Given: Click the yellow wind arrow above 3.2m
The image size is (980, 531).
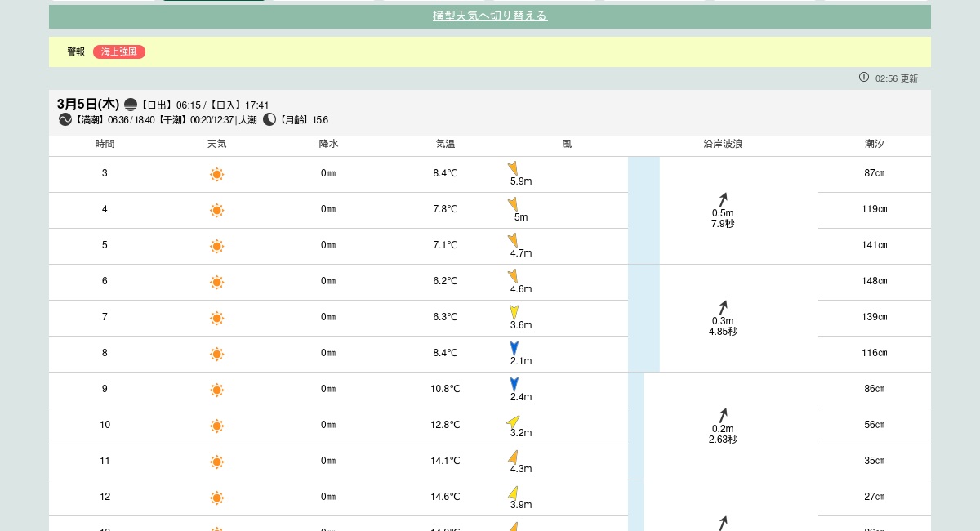Looking at the screenshot, I should coord(513,422).
